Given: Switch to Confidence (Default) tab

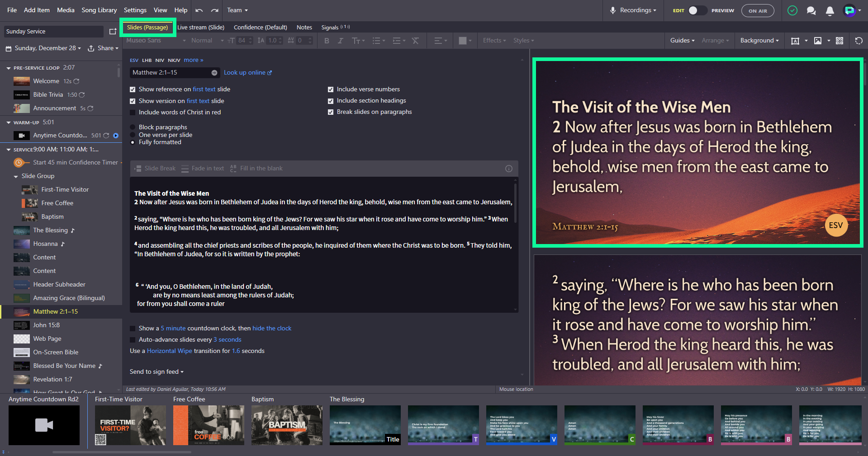Looking at the screenshot, I should 261,28.
